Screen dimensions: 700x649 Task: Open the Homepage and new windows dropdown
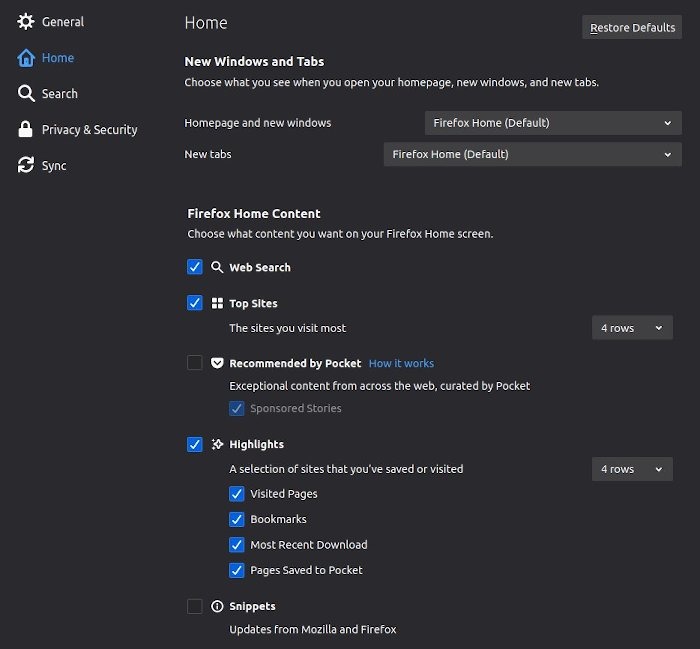(x=553, y=123)
